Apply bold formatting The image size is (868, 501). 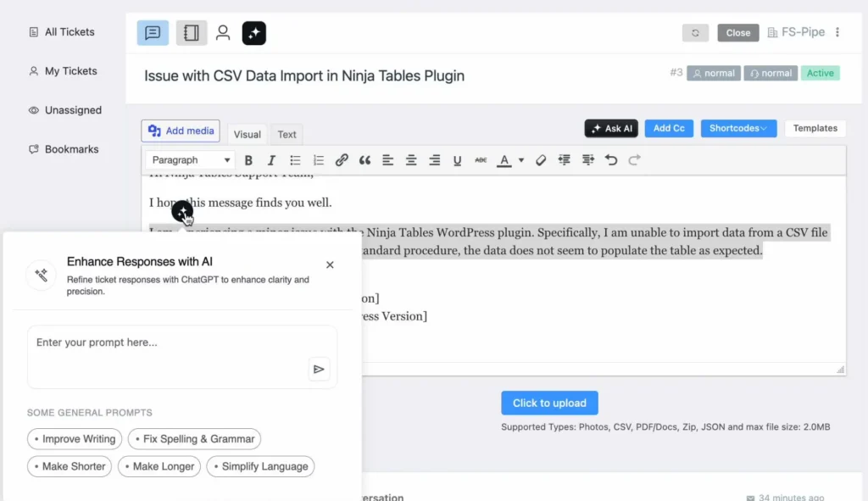(248, 160)
